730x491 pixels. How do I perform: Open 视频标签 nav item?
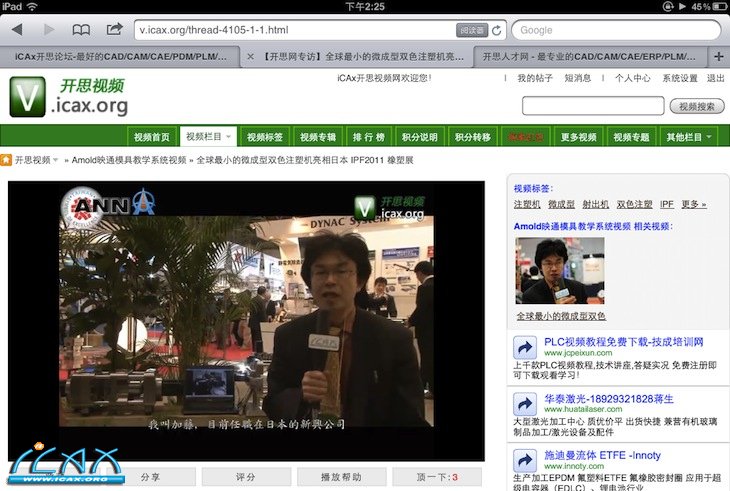pos(265,137)
